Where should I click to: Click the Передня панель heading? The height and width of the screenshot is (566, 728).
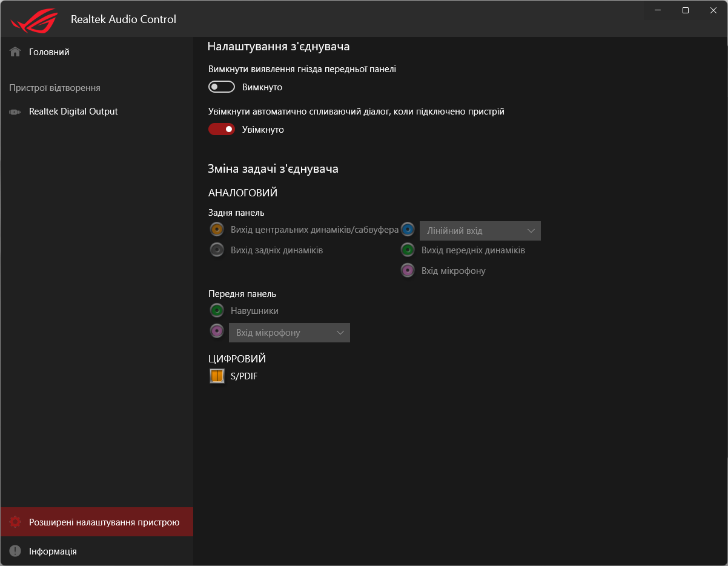[242, 294]
